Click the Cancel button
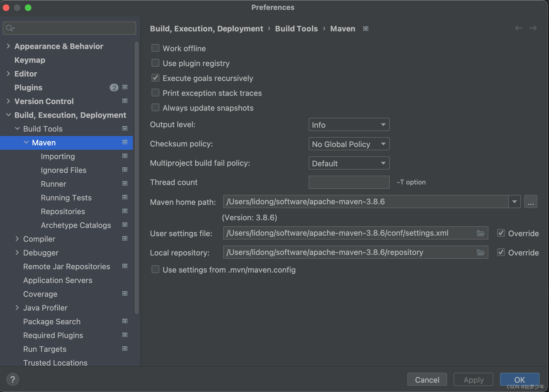This screenshot has height=392, width=549. tap(427, 380)
